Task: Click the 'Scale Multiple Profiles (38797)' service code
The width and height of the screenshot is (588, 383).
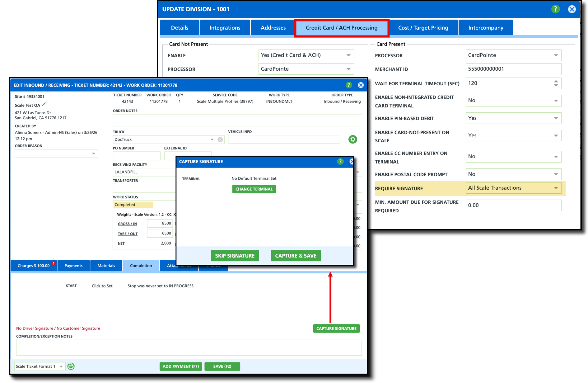Action: 225,102
